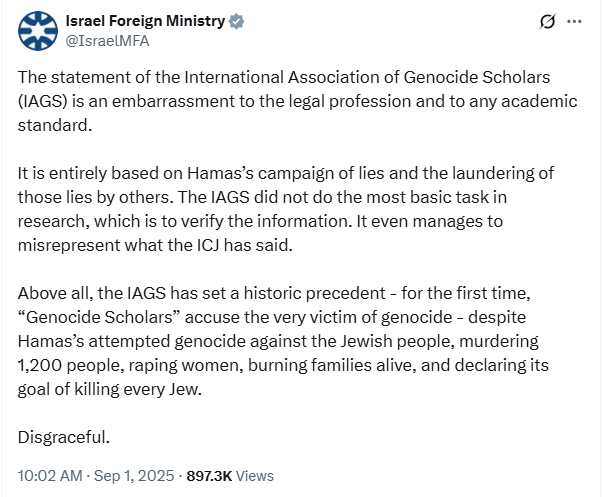Image resolution: width=604 pixels, height=497 pixels.
Task: Click the word Views in the footer
Action: point(255,476)
